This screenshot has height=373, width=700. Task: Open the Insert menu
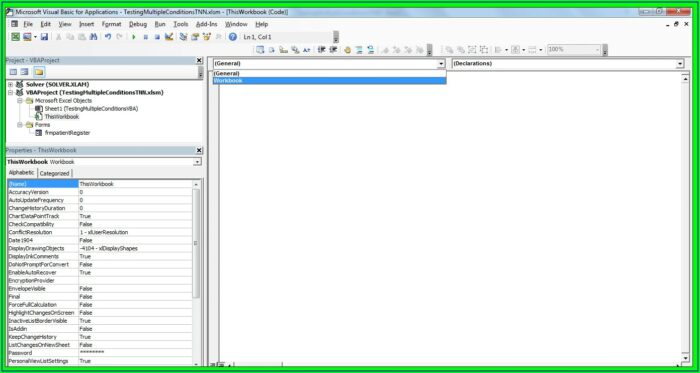pyautogui.click(x=87, y=24)
